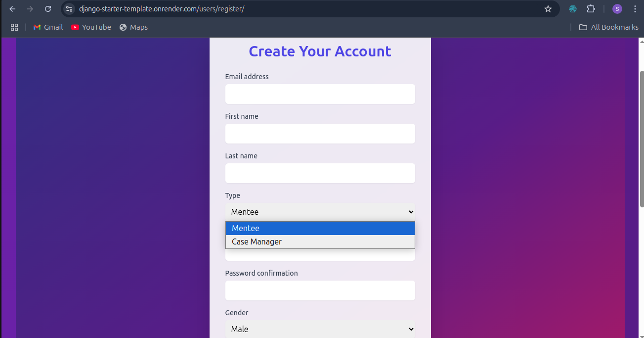Screen dimensions: 644x338
Task: Open the apps grid shortcut in bookmarks bar
Action: click(x=14, y=27)
